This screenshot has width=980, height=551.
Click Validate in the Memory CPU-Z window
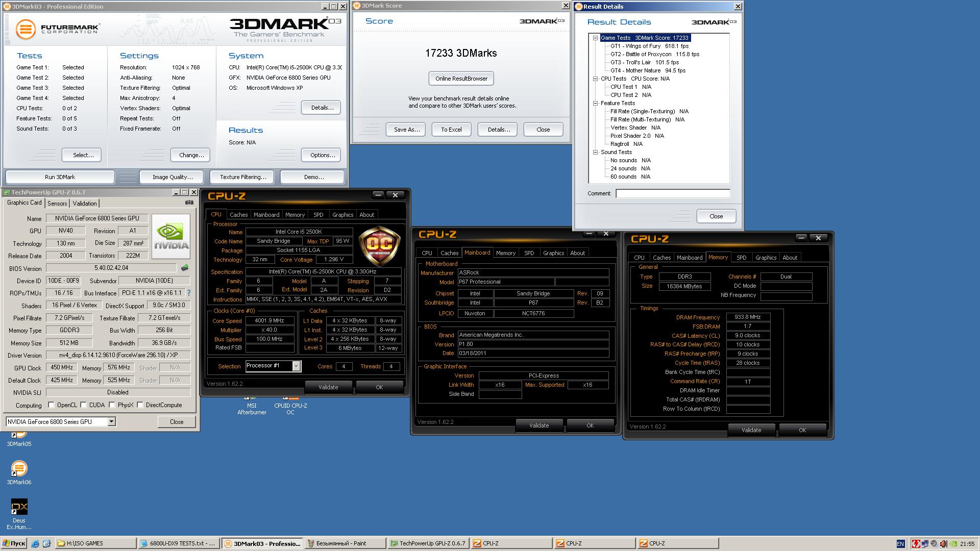tap(751, 430)
